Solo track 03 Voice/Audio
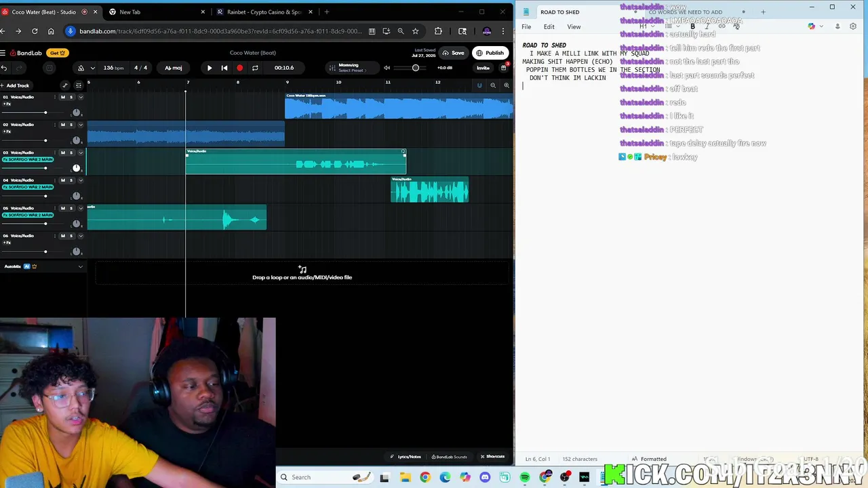The height and width of the screenshot is (488, 868). pos(71,152)
